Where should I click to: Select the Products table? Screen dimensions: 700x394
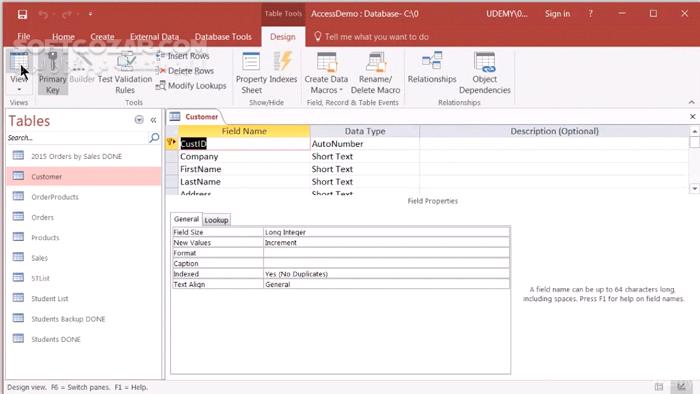84,237
